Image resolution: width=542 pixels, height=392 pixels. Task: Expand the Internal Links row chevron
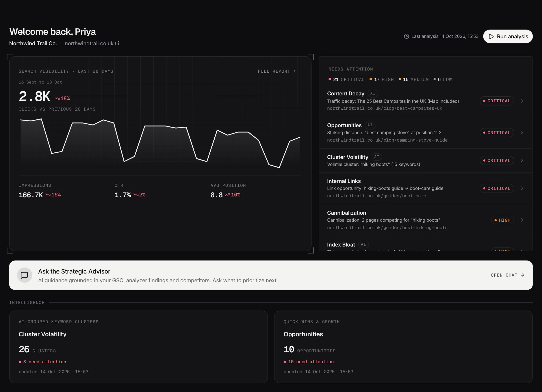tap(522, 189)
